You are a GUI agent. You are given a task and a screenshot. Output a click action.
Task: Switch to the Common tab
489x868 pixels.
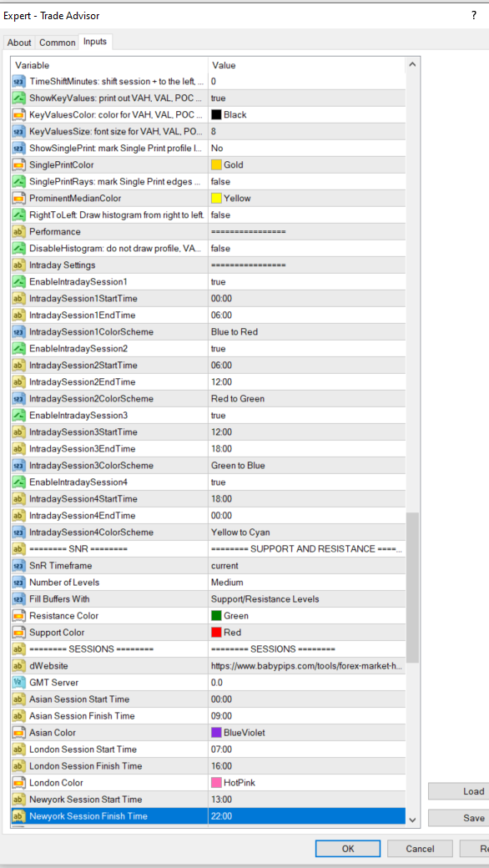pos(58,43)
